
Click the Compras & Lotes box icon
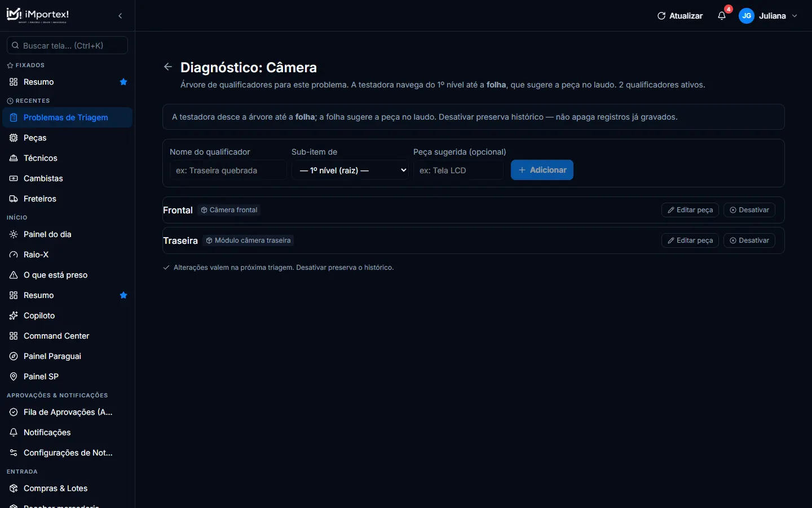click(x=14, y=488)
